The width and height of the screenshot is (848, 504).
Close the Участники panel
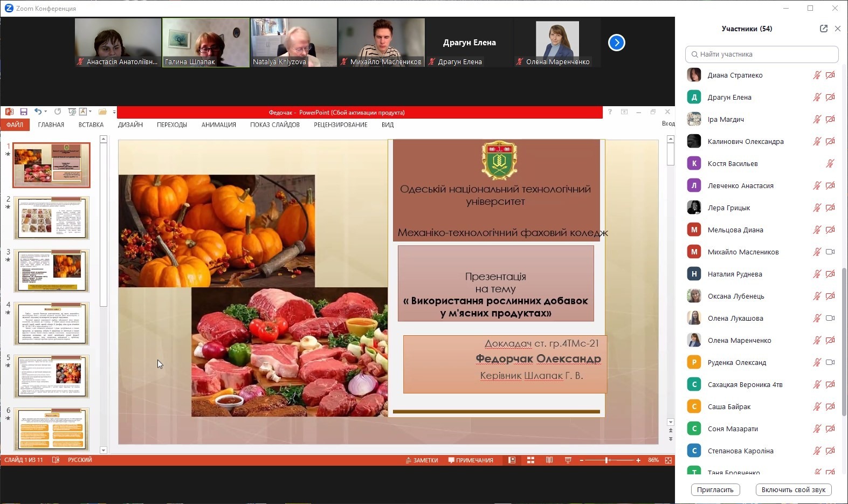coord(837,29)
